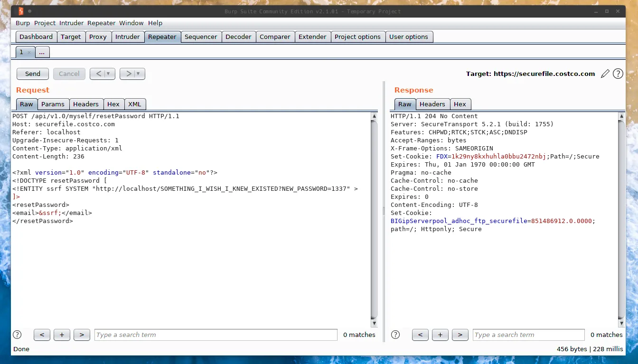Screen dimensions: 638x364
Task: Click the response search term field
Action: click(529, 335)
